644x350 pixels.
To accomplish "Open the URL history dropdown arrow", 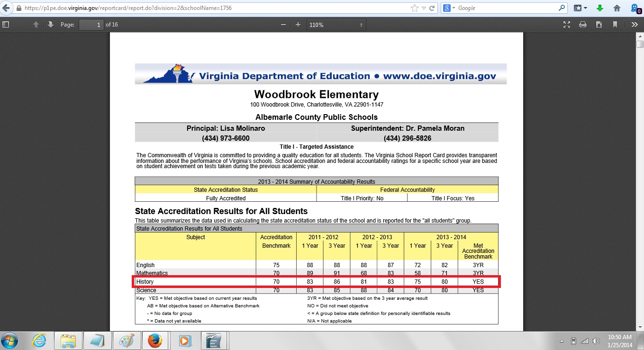I will (424, 8).
